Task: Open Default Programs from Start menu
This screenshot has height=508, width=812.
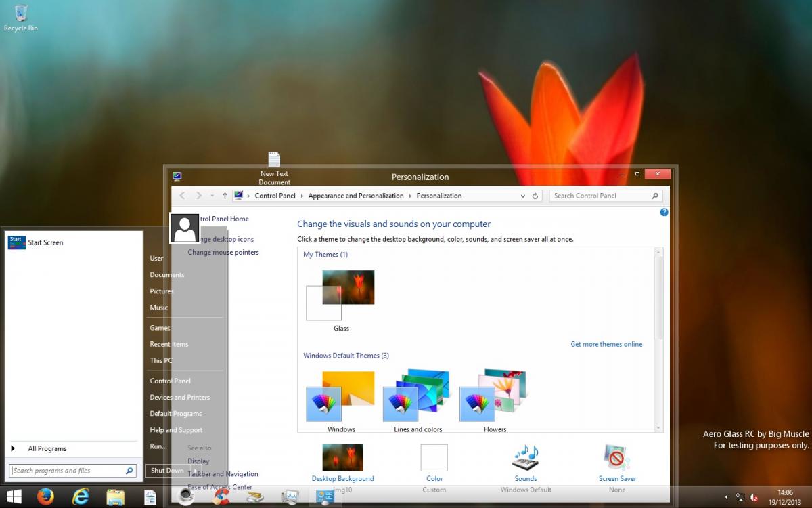Action: [176, 413]
